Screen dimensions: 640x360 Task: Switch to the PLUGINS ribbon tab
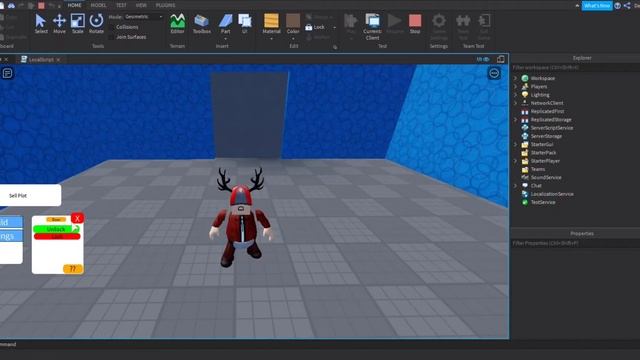click(165, 5)
